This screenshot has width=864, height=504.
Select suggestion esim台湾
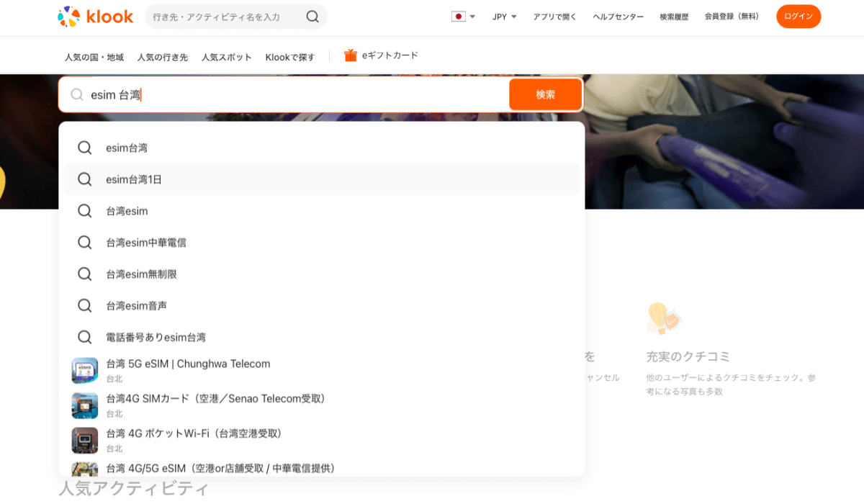coord(322,148)
